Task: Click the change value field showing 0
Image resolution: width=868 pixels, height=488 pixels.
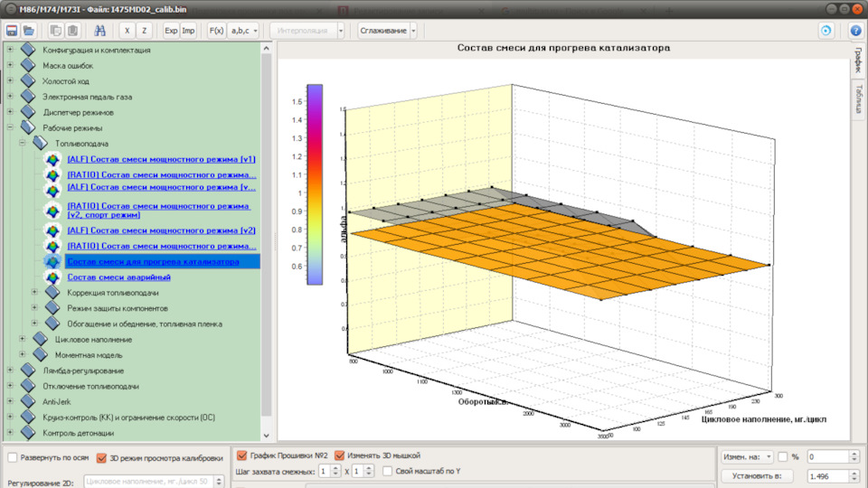Action: coord(827,456)
